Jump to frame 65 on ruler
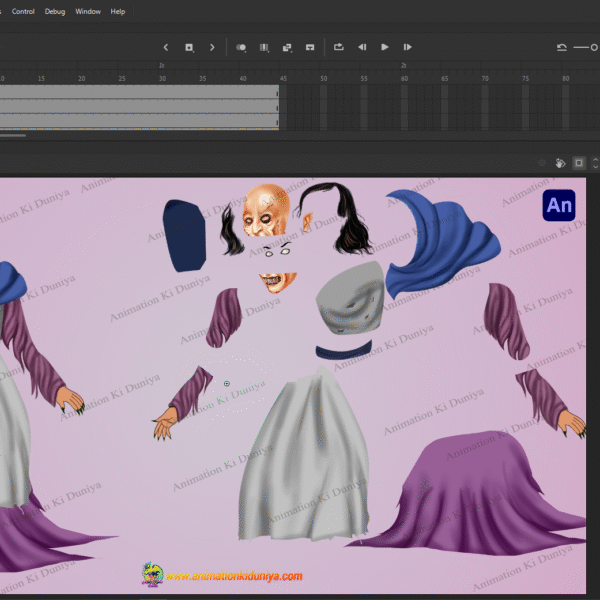Viewport: 600px width, 600px height. [x=445, y=78]
